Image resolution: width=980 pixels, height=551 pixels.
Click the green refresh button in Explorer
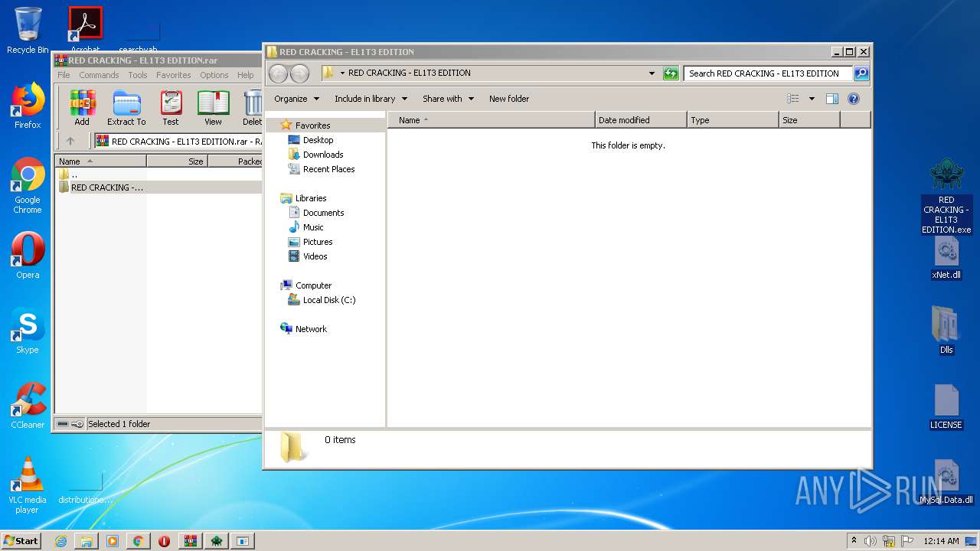pos(671,73)
